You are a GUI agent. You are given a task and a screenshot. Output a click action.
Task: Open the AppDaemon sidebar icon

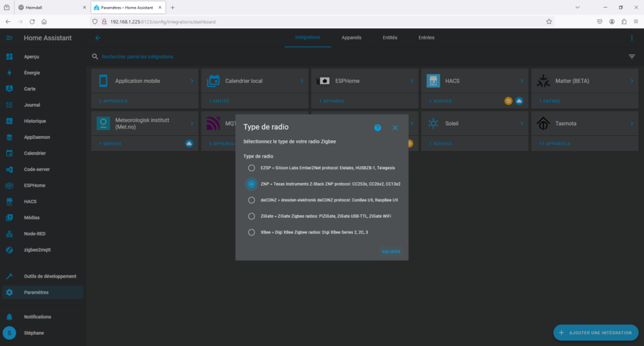point(9,137)
